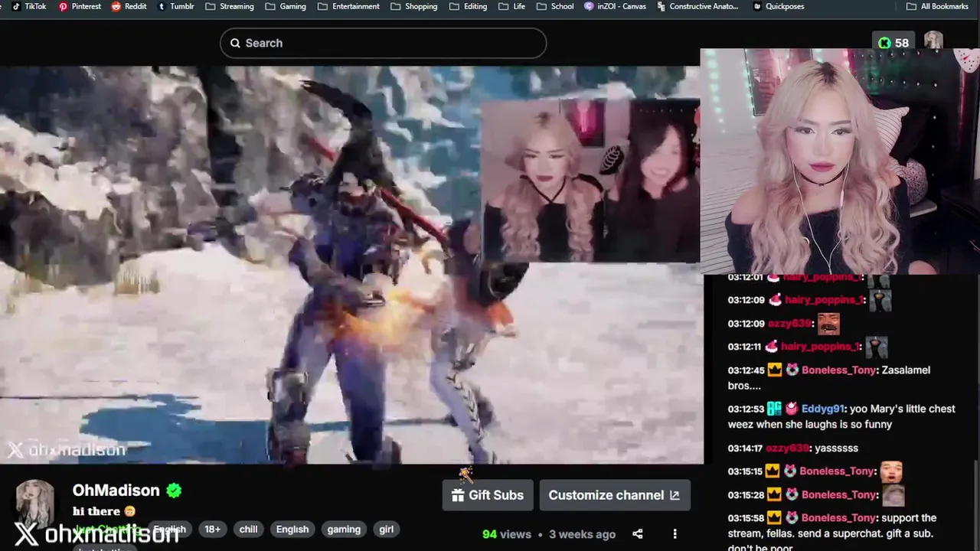Open the three-dot more options menu

pos(675,534)
